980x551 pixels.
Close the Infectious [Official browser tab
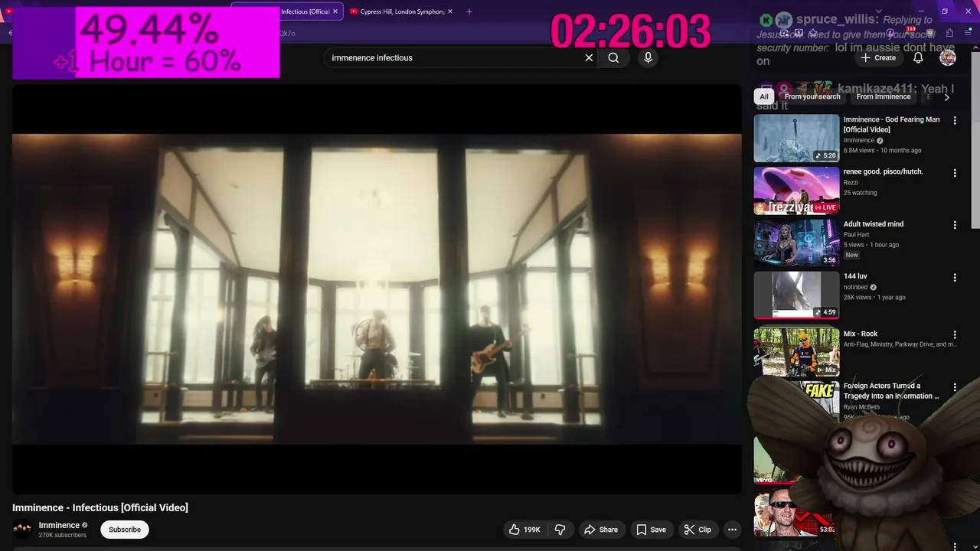tap(335, 11)
